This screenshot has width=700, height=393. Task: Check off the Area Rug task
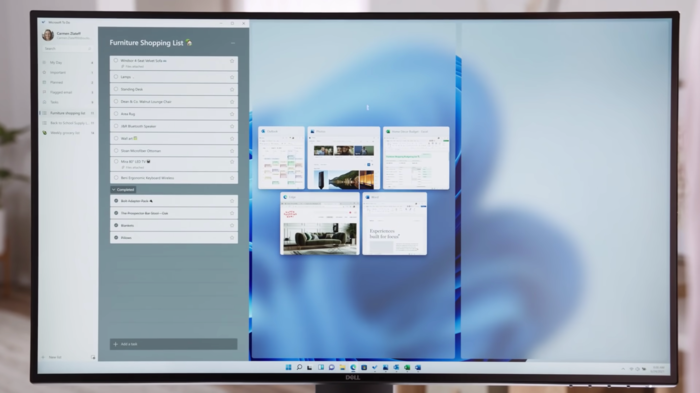116,114
